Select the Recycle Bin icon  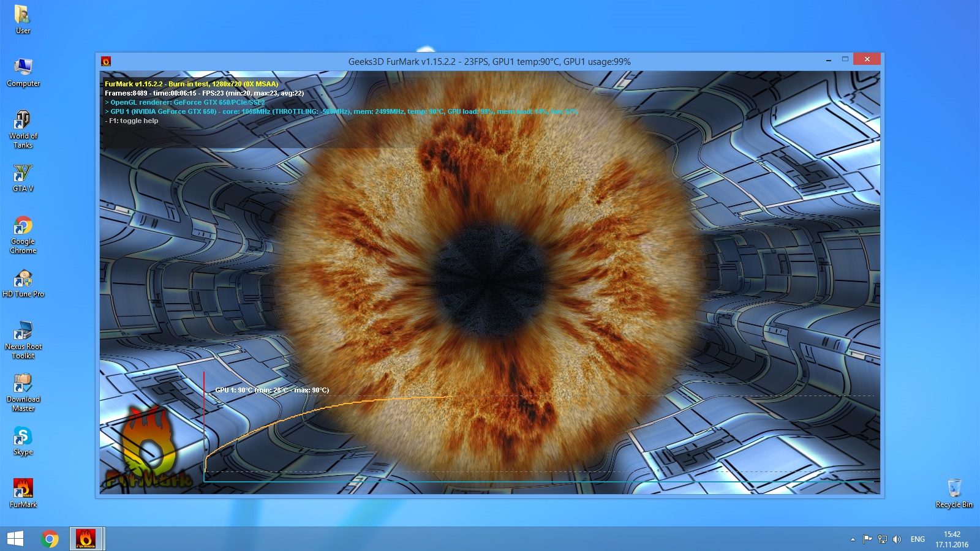tap(954, 493)
